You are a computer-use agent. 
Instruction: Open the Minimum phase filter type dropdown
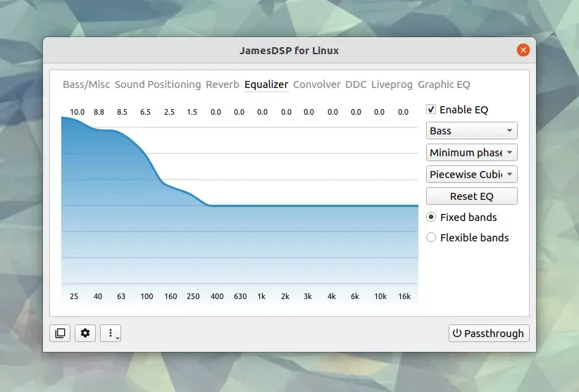pyautogui.click(x=471, y=152)
